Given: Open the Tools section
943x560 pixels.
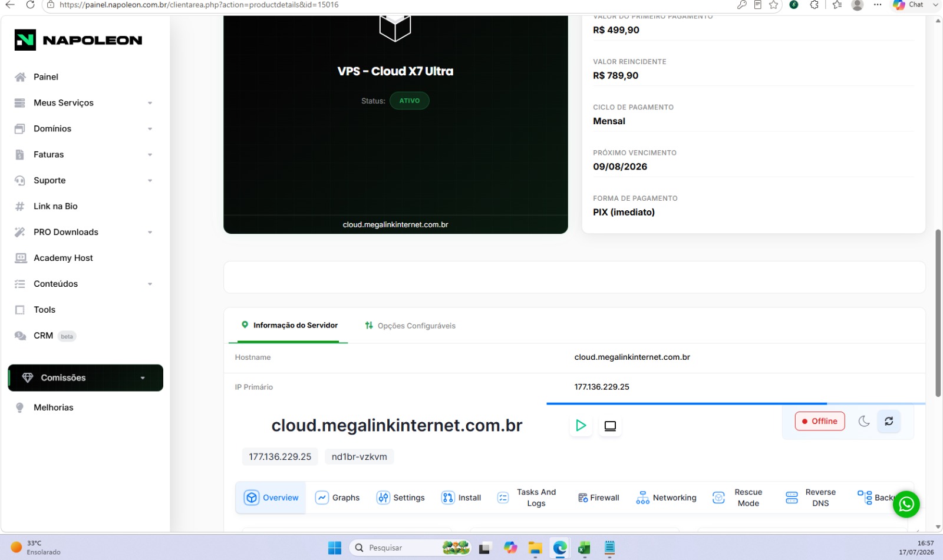Looking at the screenshot, I should click(44, 310).
